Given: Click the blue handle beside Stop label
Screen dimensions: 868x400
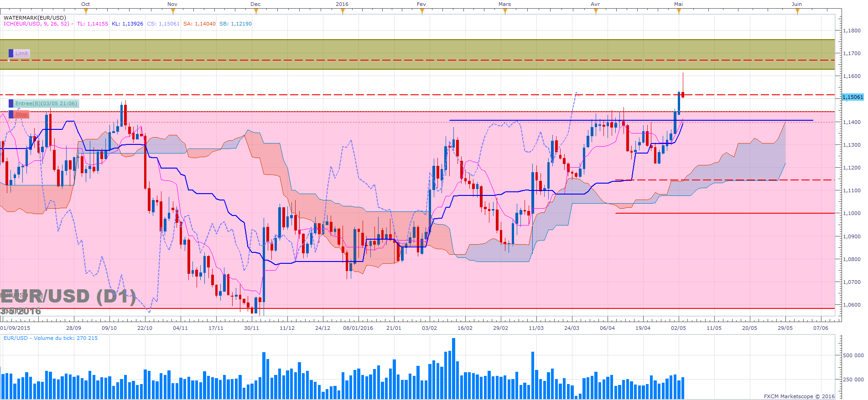Looking at the screenshot, I should click(x=11, y=115).
